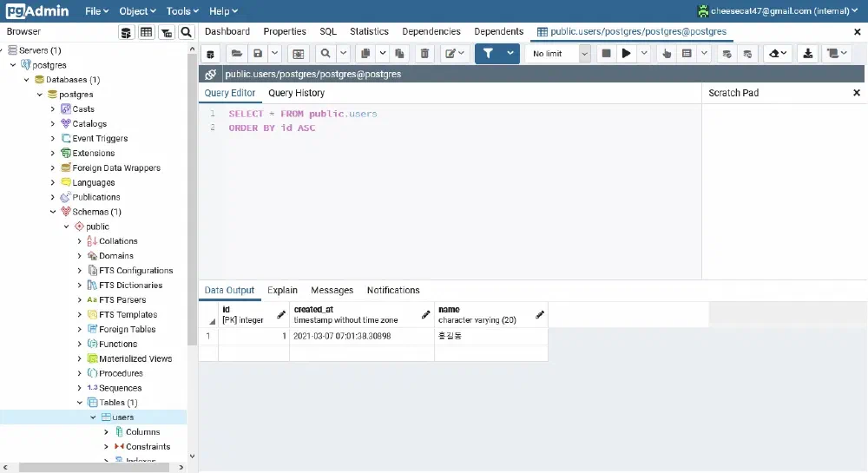This screenshot has width=868, height=473.
Task: Click the Filtered Rows icon in Browser header
Action: [166, 33]
